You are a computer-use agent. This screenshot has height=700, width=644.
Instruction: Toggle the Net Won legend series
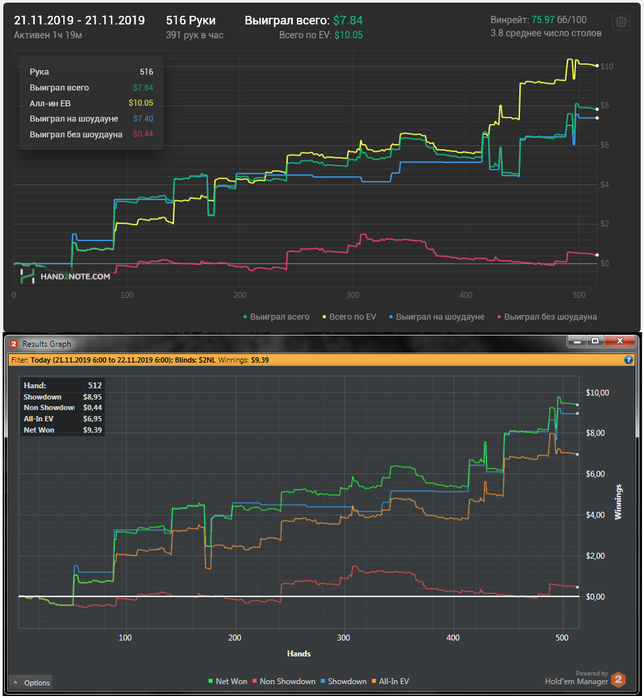228,681
